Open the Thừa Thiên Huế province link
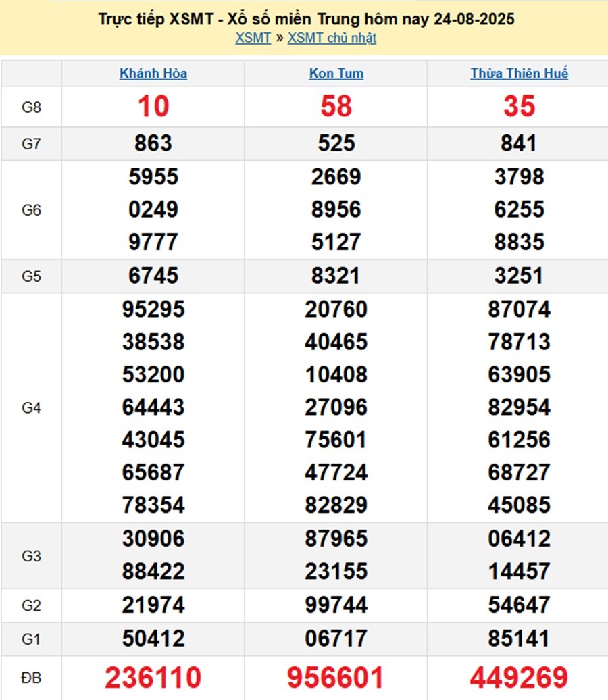 tap(519, 74)
